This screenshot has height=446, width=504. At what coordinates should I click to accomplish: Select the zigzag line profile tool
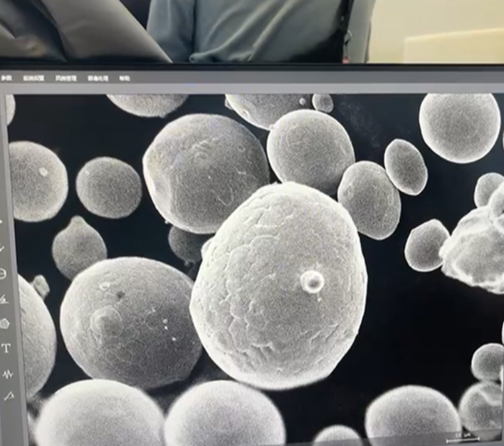coord(7,374)
